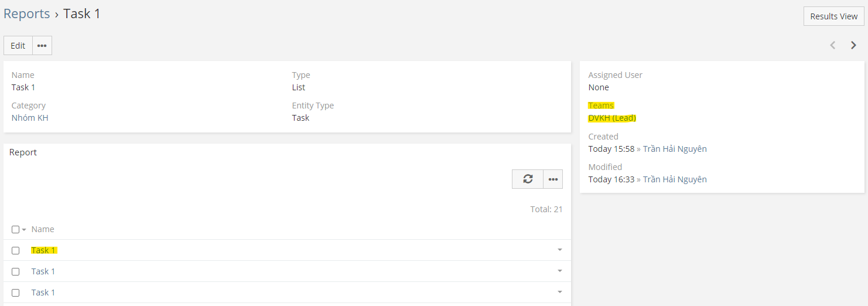868x306 pixels.
Task: Expand the row menu arrow of the second Task 1 row
Action: pyautogui.click(x=559, y=271)
